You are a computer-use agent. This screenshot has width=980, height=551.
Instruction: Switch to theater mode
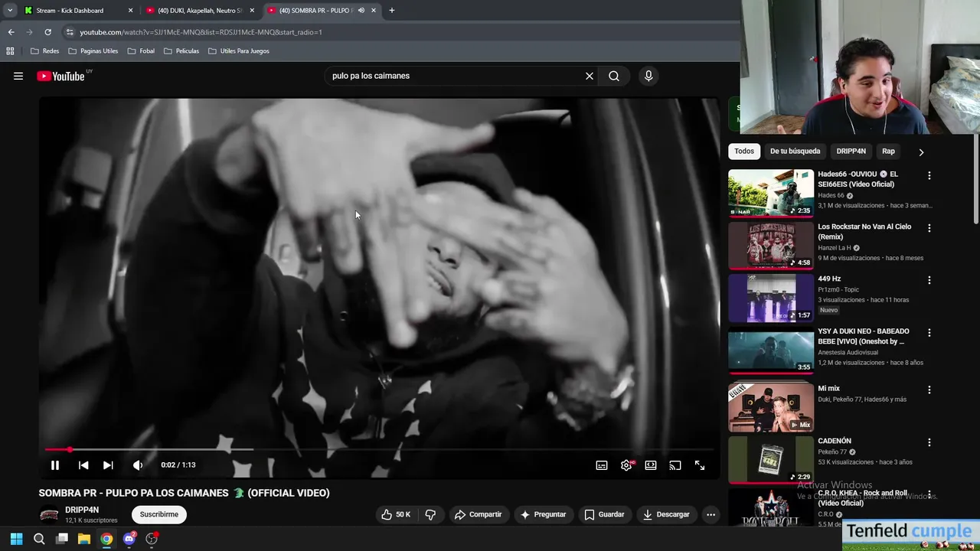click(x=651, y=465)
